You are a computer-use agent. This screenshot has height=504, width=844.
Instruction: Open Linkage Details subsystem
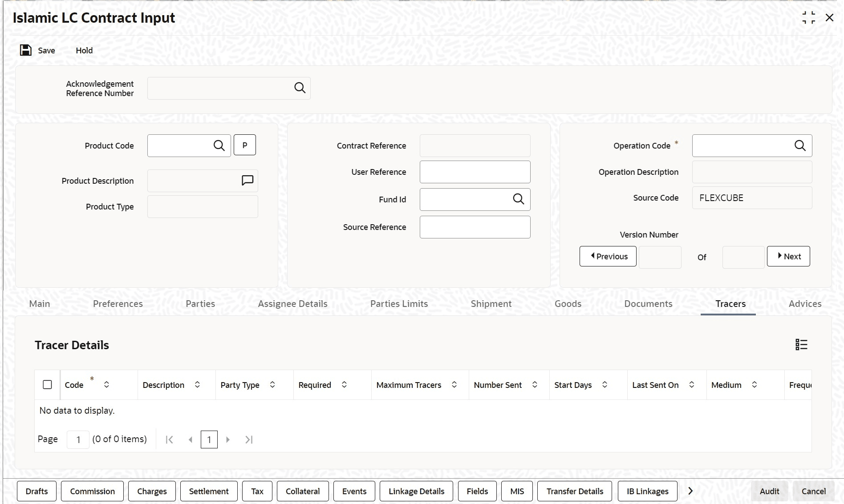pos(416,491)
